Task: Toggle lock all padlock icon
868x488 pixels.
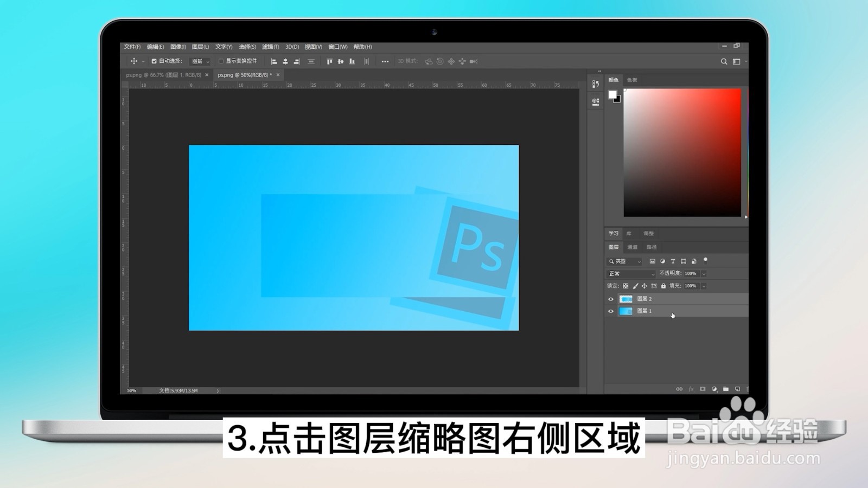Action: pos(663,286)
